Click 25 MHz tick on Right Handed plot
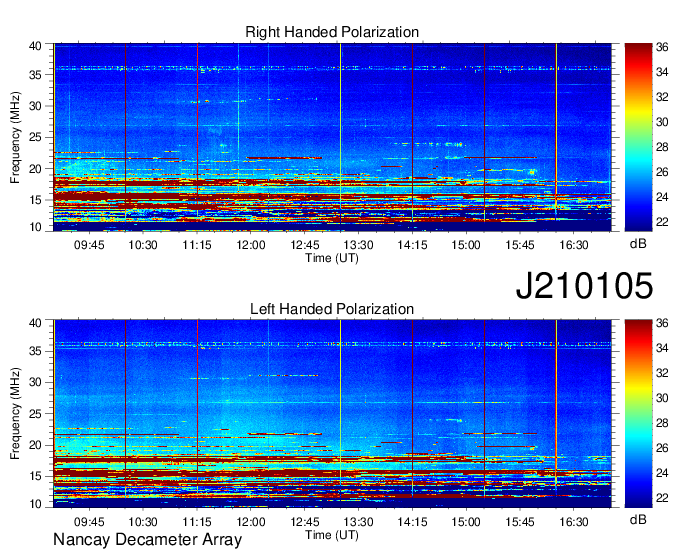This screenshot has width=680, height=552. coord(35,137)
